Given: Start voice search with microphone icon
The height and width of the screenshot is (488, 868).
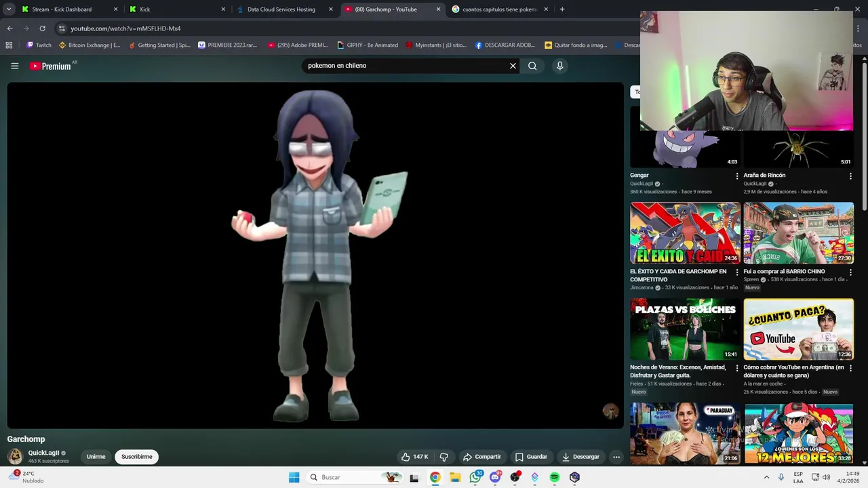Looking at the screenshot, I should (559, 66).
